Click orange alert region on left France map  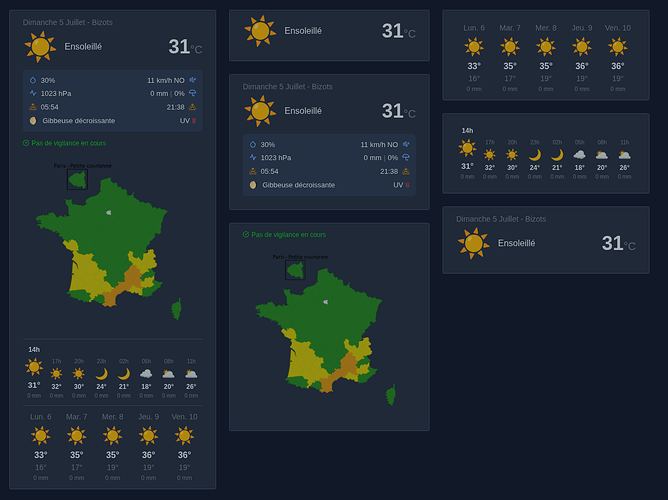coord(132,277)
